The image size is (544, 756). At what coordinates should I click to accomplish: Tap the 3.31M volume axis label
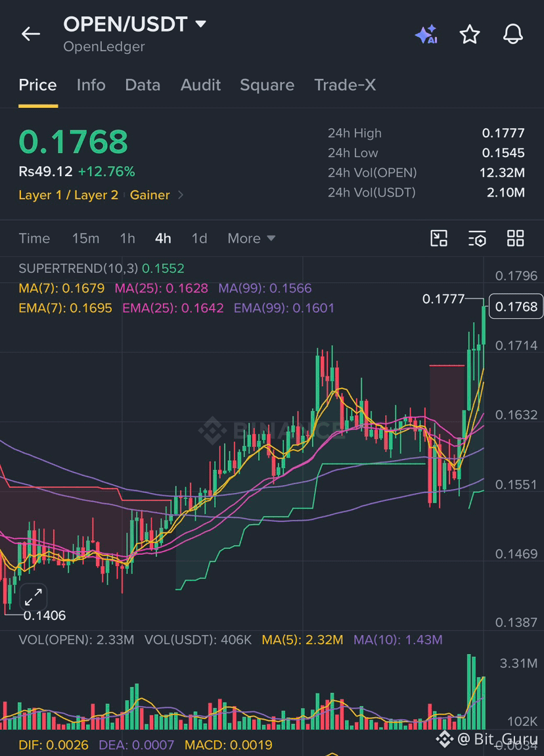(x=518, y=663)
